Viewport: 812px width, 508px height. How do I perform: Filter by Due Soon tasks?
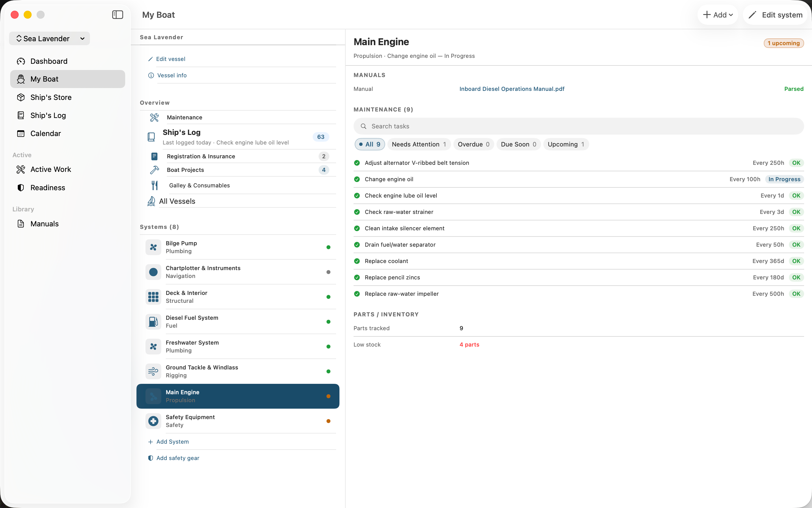click(x=518, y=144)
